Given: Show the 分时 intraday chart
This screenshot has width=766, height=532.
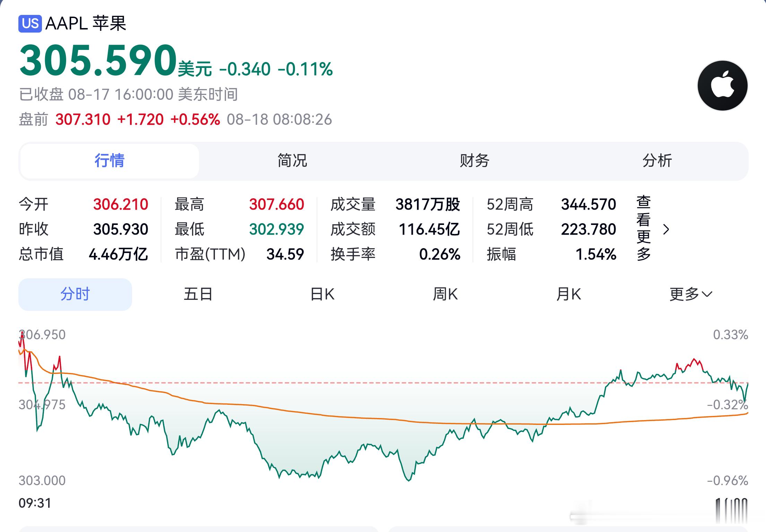Looking at the screenshot, I should [x=75, y=294].
